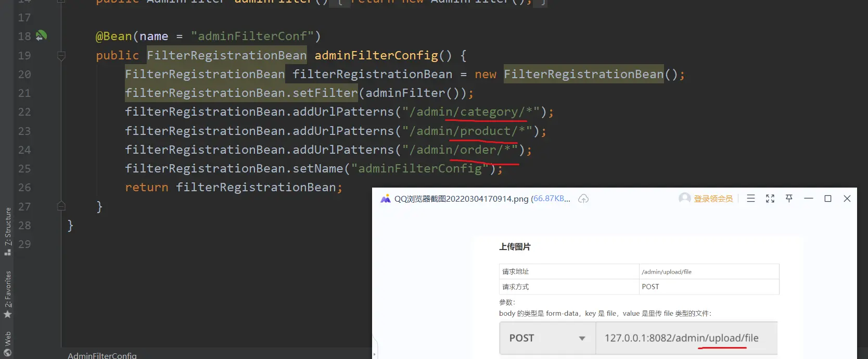Screen dimensions: 868x359
Task: Click the image viewer app logo icon
Action: [386, 199]
